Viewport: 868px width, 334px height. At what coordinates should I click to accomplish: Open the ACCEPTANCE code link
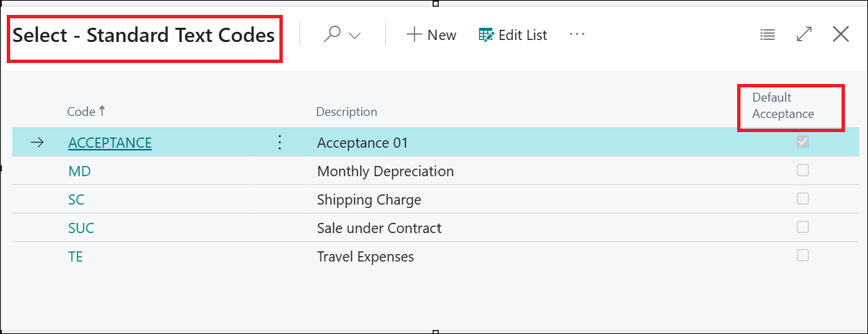pos(110,143)
